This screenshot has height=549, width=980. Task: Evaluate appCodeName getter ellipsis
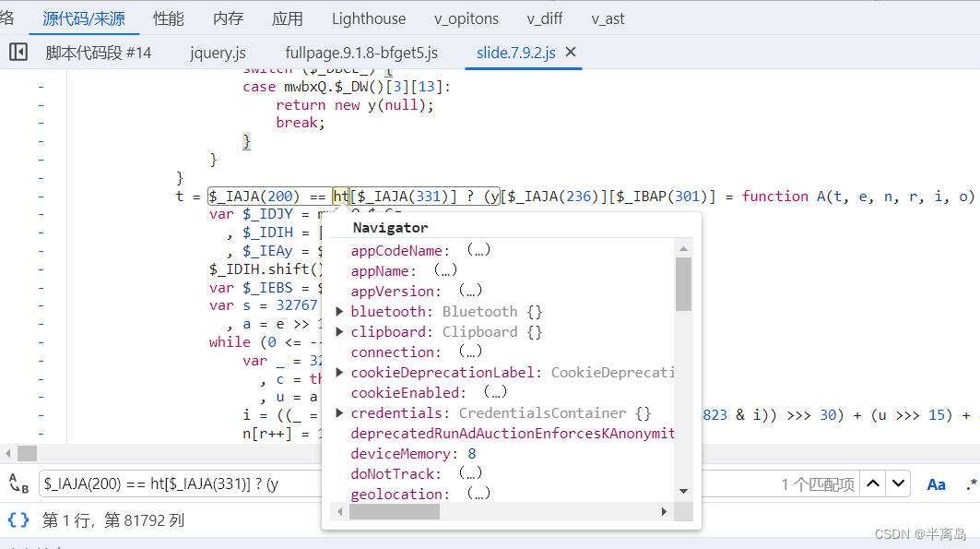point(478,250)
